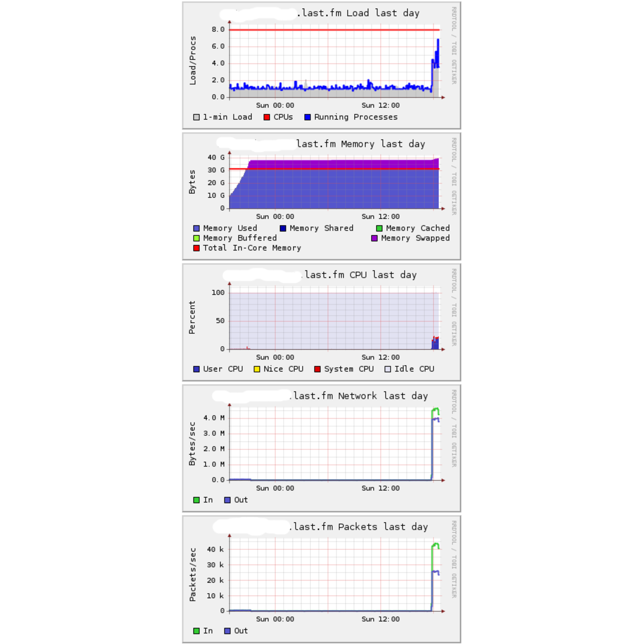The width and height of the screenshot is (644, 644).
Task: Click the blue Running Processes legend swatch
Action: coord(307,117)
